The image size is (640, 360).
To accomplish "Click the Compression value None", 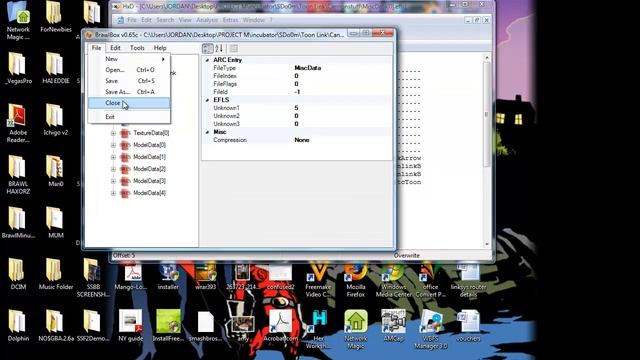I will (302, 140).
